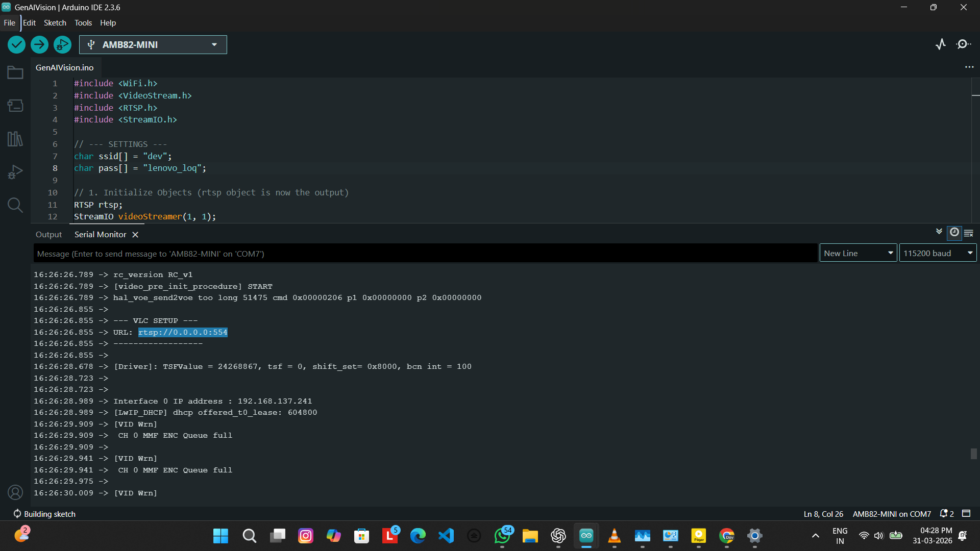Clear the Serial Monitor output

968,233
